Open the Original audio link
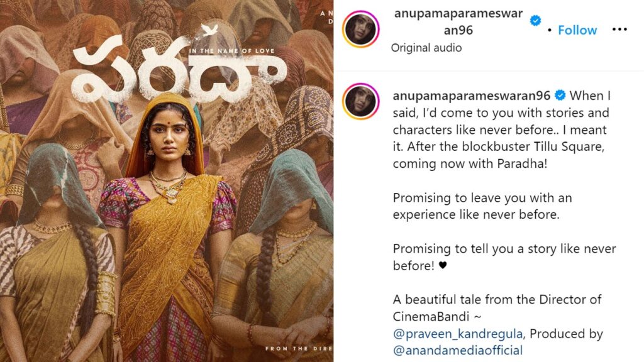Image resolution: width=644 pixels, height=362 pixels. coord(426,48)
